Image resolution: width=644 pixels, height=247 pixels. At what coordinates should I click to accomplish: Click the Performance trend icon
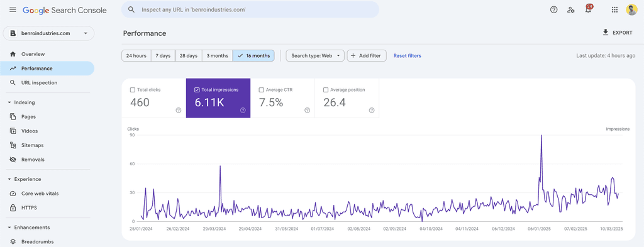(13, 69)
